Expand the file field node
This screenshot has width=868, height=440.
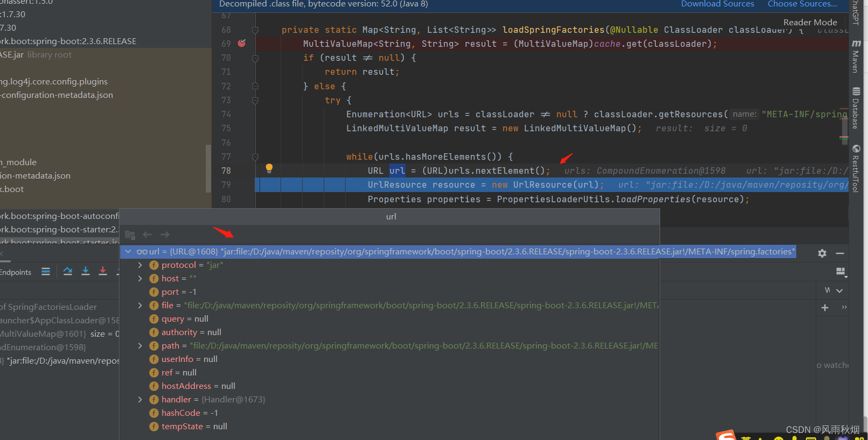140,305
